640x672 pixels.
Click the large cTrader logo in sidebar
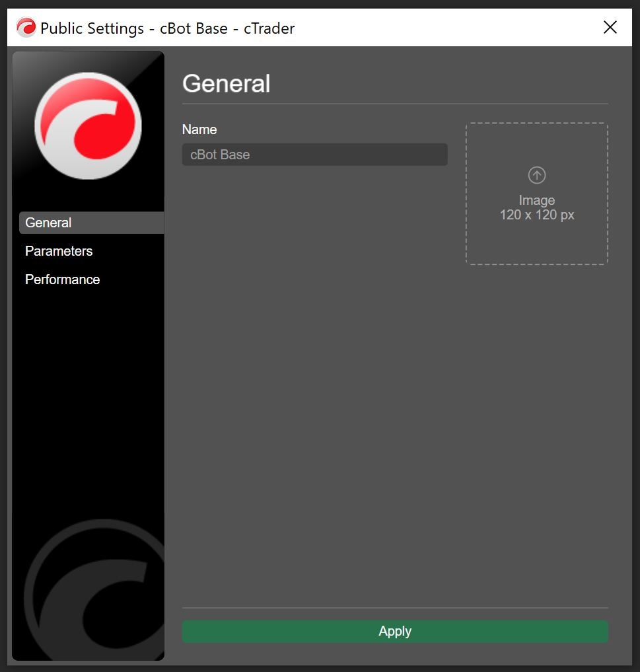pos(89,126)
